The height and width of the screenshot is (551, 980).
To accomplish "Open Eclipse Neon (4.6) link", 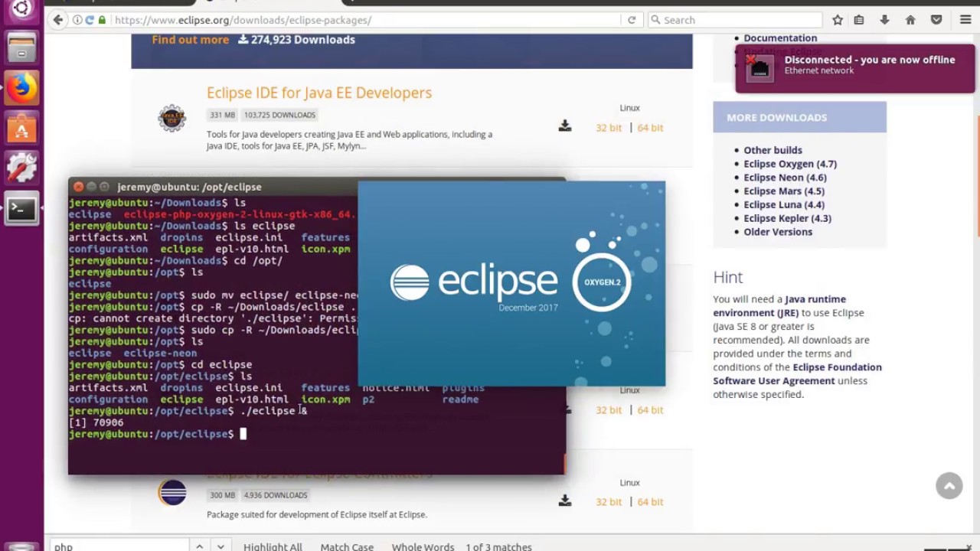I will [785, 178].
